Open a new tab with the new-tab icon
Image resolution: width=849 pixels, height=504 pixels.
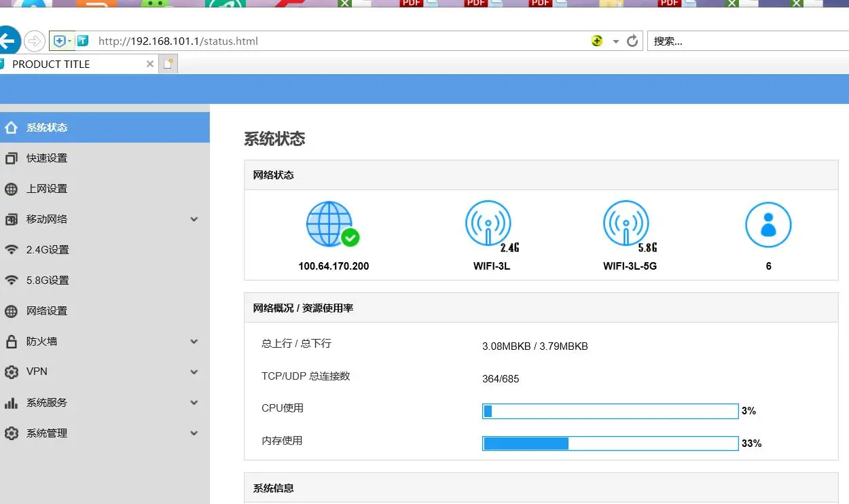[x=168, y=65]
